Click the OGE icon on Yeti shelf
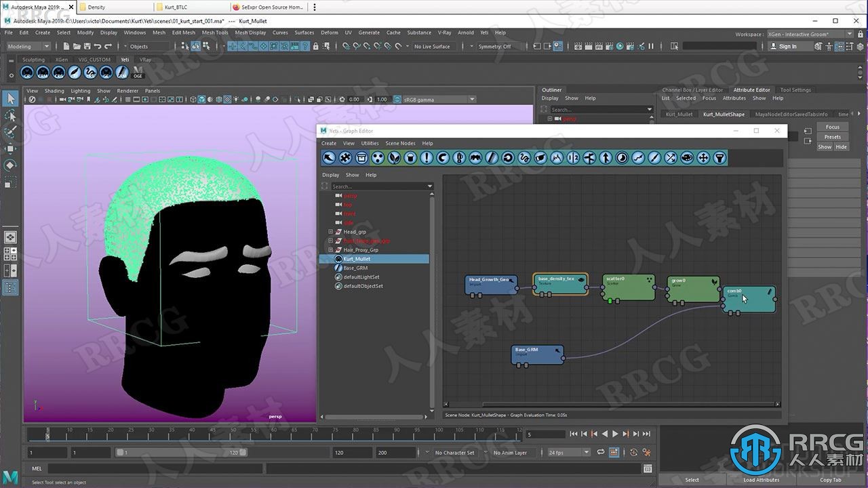 138,72
